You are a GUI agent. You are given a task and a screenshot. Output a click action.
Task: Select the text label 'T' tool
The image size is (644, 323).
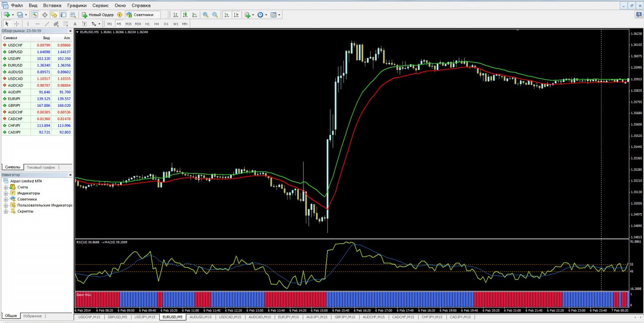click(x=84, y=24)
